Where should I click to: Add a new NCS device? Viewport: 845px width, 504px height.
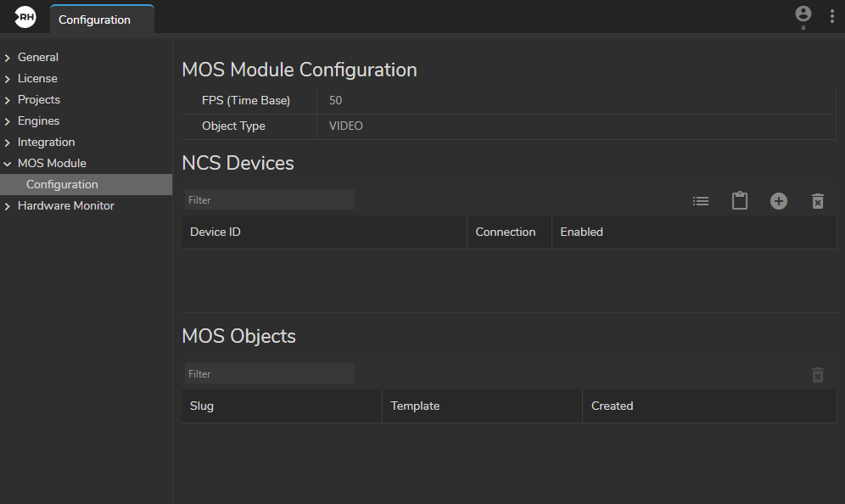click(779, 201)
